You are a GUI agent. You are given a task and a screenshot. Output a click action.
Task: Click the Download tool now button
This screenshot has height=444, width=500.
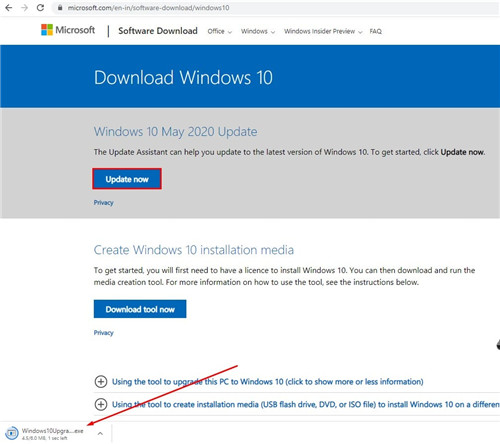point(140,309)
